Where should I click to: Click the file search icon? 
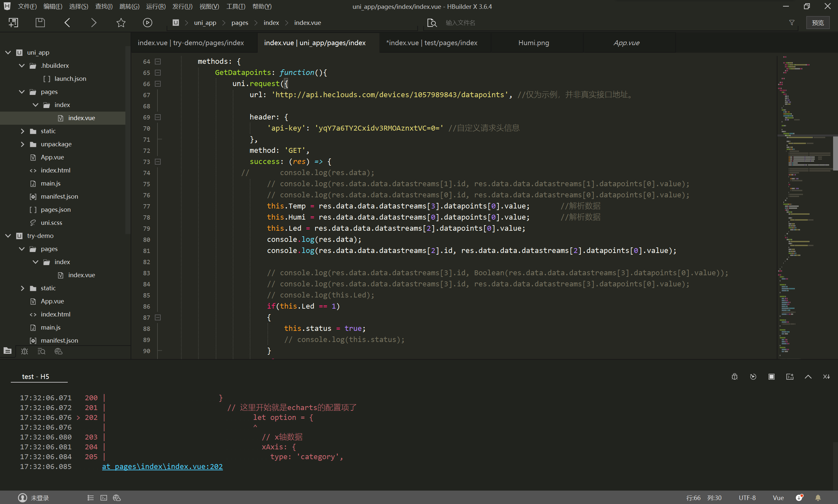coord(432,23)
